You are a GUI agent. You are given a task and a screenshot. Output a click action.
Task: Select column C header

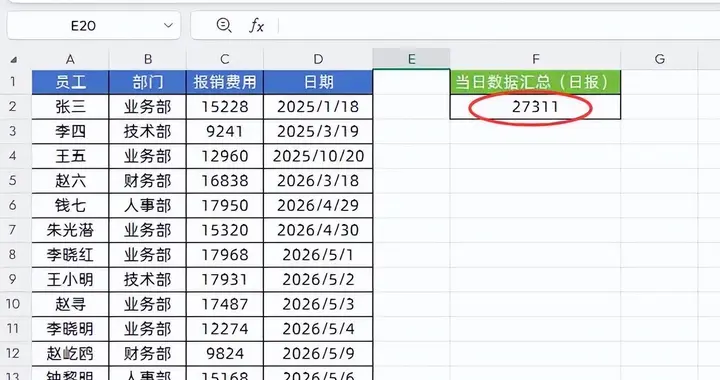[x=225, y=59]
